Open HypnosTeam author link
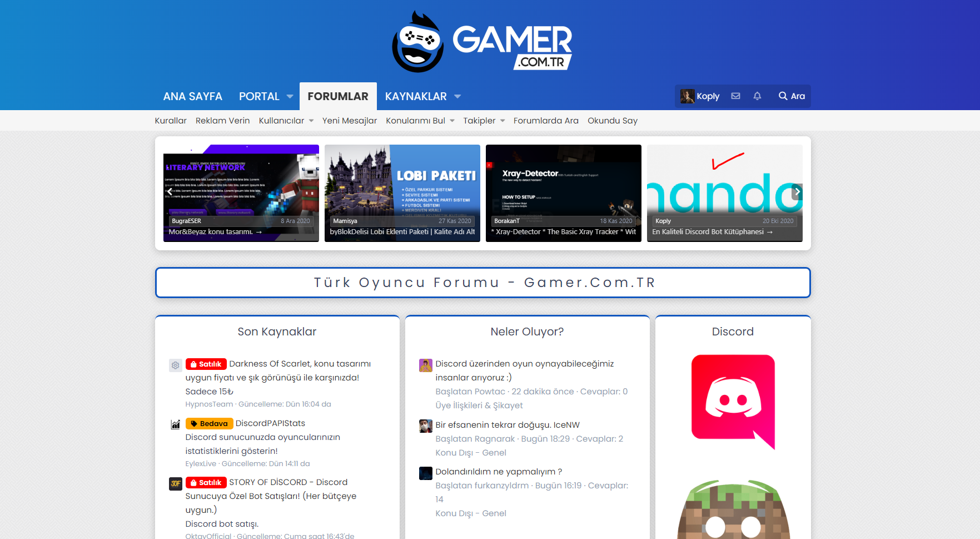Screen dimensions: 980x539 click(x=209, y=404)
